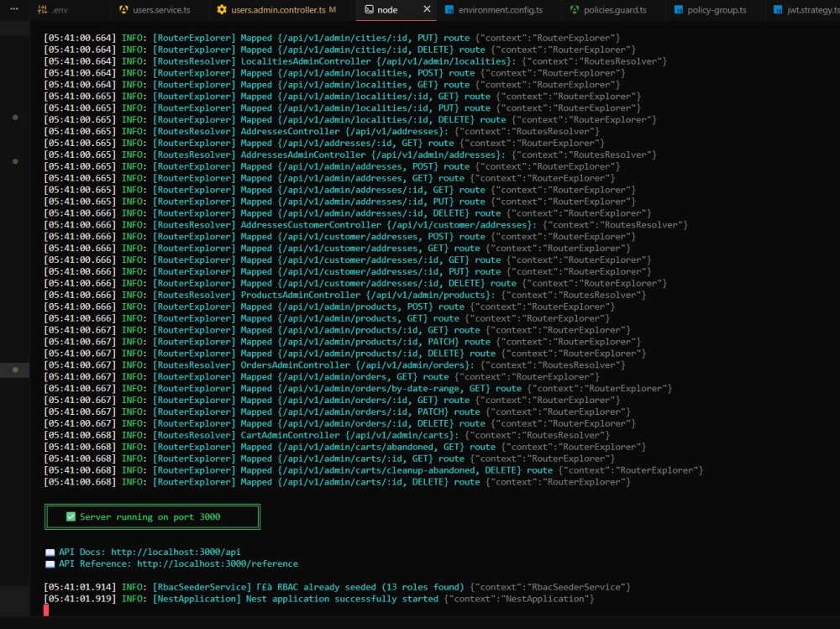Click the red terminal cursor
840x629 pixels.
click(x=46, y=611)
